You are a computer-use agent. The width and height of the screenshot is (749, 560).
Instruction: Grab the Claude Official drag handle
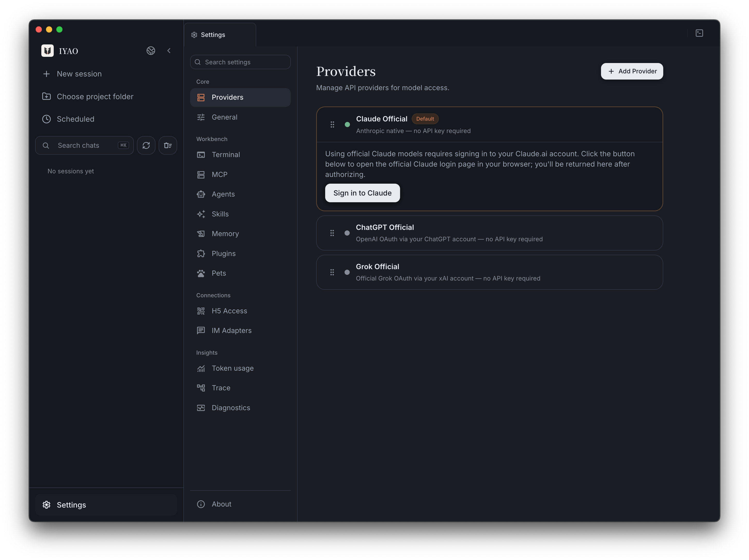pos(332,125)
